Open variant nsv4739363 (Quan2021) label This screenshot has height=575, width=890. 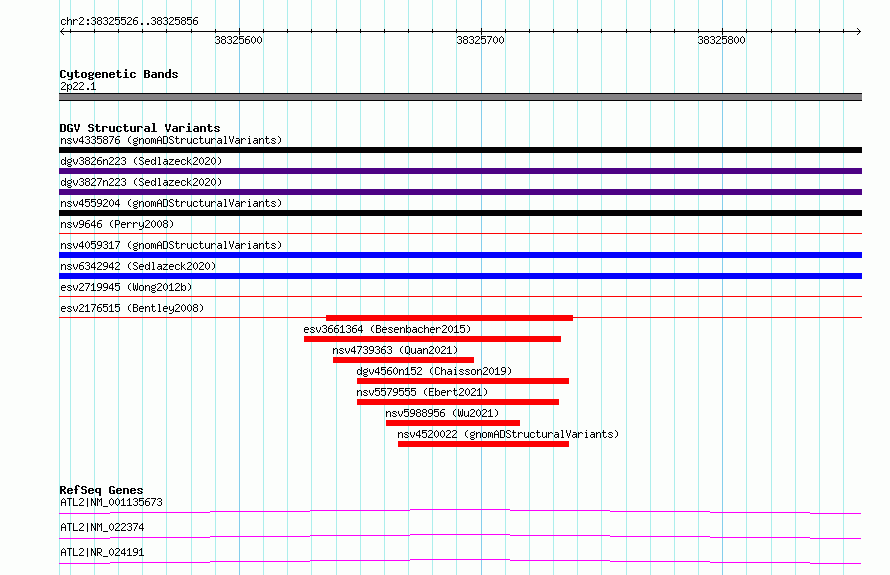pyautogui.click(x=395, y=350)
